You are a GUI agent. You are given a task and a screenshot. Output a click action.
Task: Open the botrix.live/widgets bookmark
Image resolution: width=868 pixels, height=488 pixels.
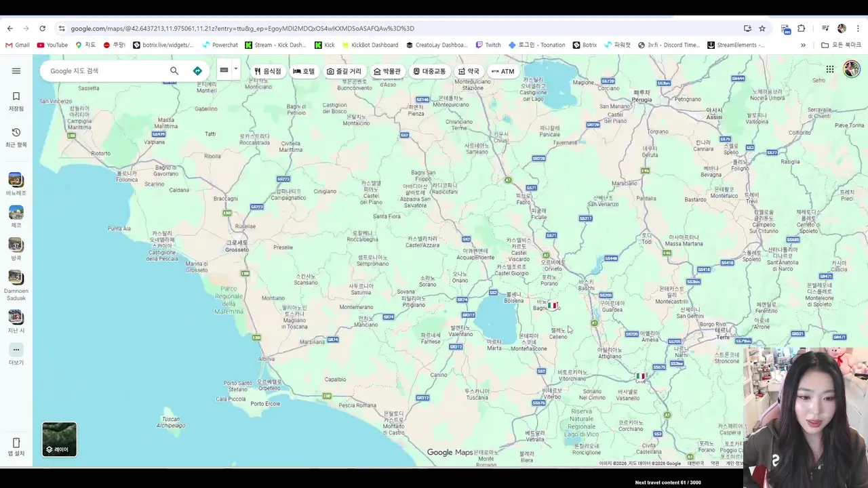163,45
